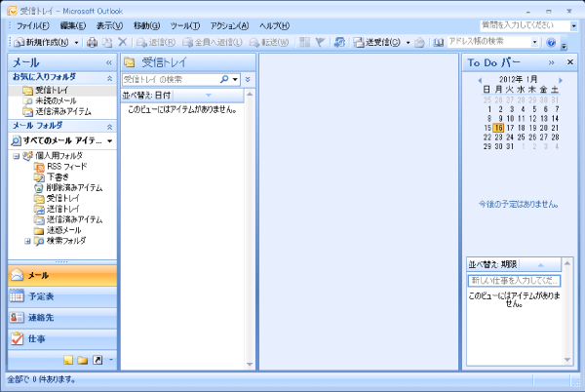
Task: Collapse the メール フォルダ section
Action: [x=109, y=127]
